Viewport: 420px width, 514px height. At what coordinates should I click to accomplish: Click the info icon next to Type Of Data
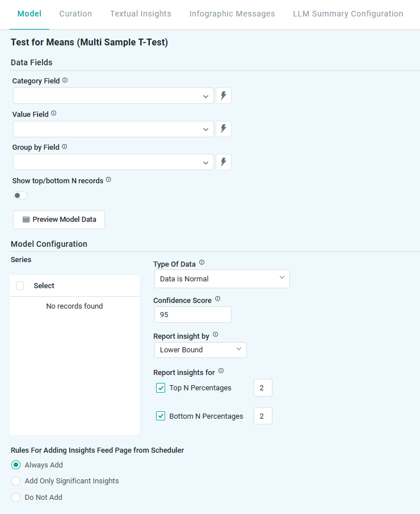click(x=201, y=263)
